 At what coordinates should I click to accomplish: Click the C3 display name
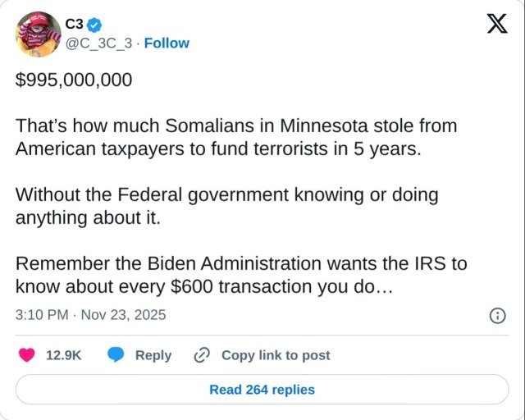75,25
